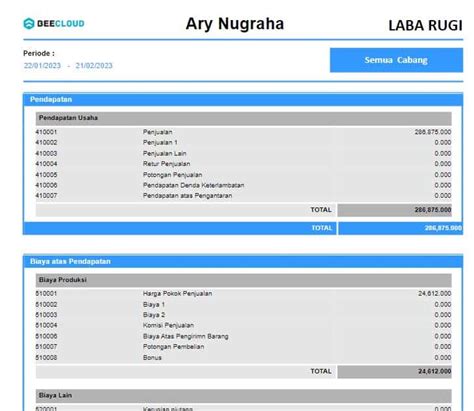Viewport: 474px width, 411px height.
Task: Click the start date 22/01/2023
Action: 42,65
